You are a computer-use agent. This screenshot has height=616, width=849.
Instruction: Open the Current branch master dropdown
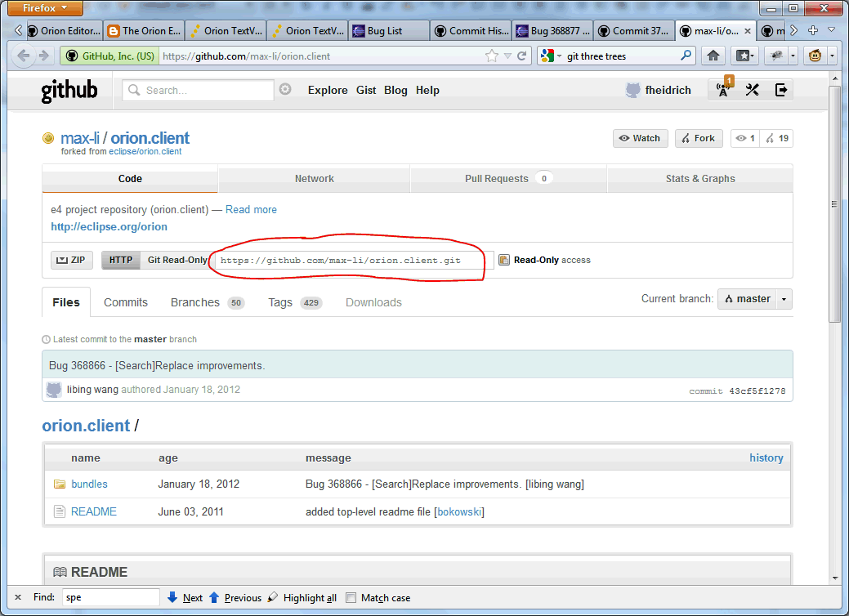click(754, 299)
